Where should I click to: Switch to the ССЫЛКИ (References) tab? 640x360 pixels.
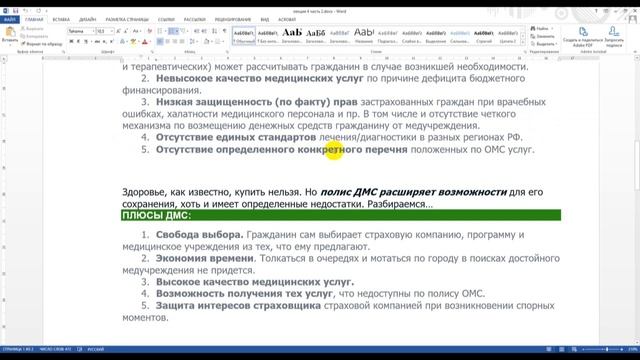pos(166,19)
